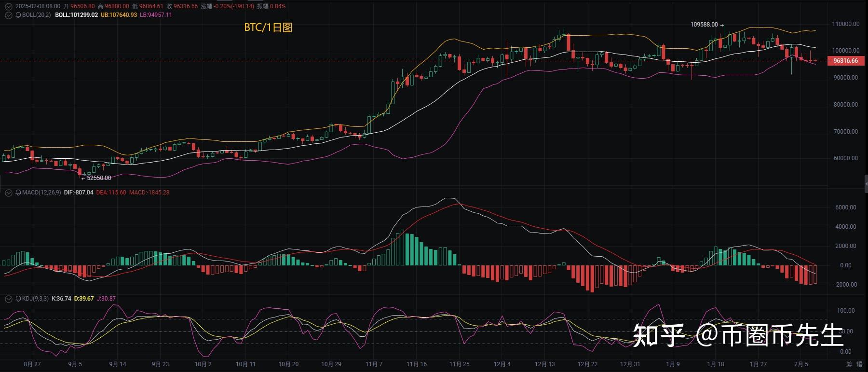Click the BTC/1日图 chart title
The image size is (868, 372).
[x=268, y=28]
